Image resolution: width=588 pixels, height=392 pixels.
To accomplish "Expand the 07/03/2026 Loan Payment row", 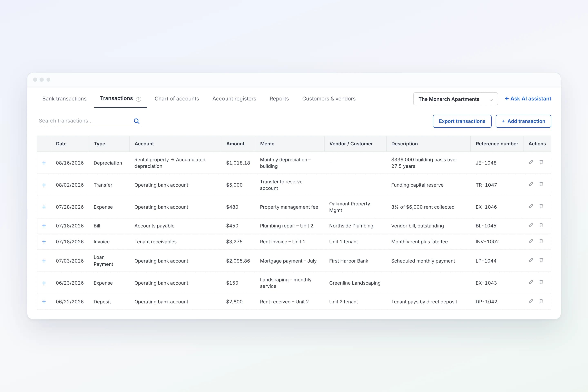I will click(x=44, y=261).
